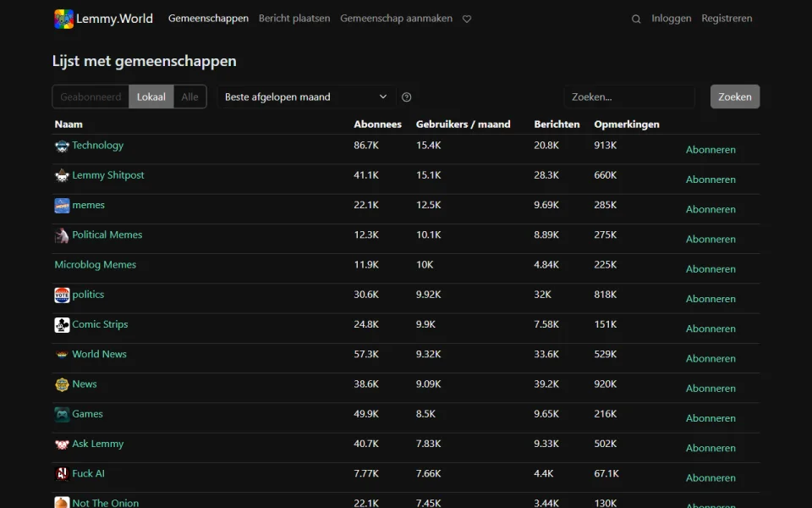Open the Fuck AI community link
812x508 pixels.
pyautogui.click(x=89, y=473)
